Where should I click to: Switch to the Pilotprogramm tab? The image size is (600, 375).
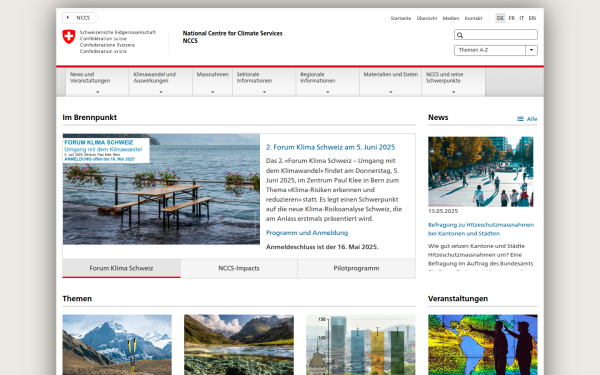click(x=356, y=268)
